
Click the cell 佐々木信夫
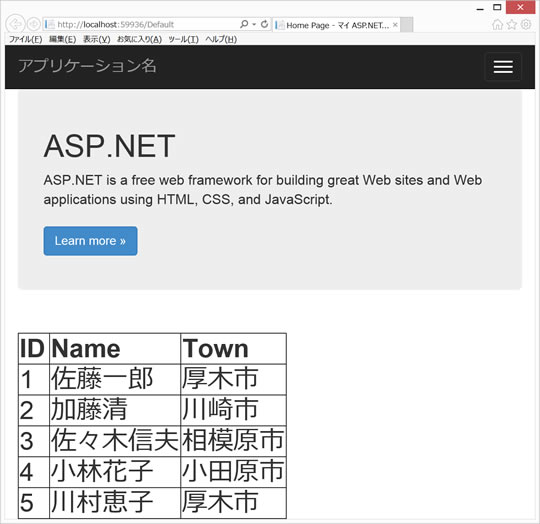coord(115,441)
